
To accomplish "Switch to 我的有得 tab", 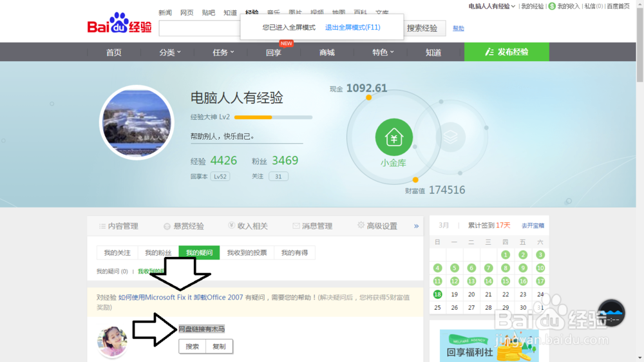I will [294, 252].
